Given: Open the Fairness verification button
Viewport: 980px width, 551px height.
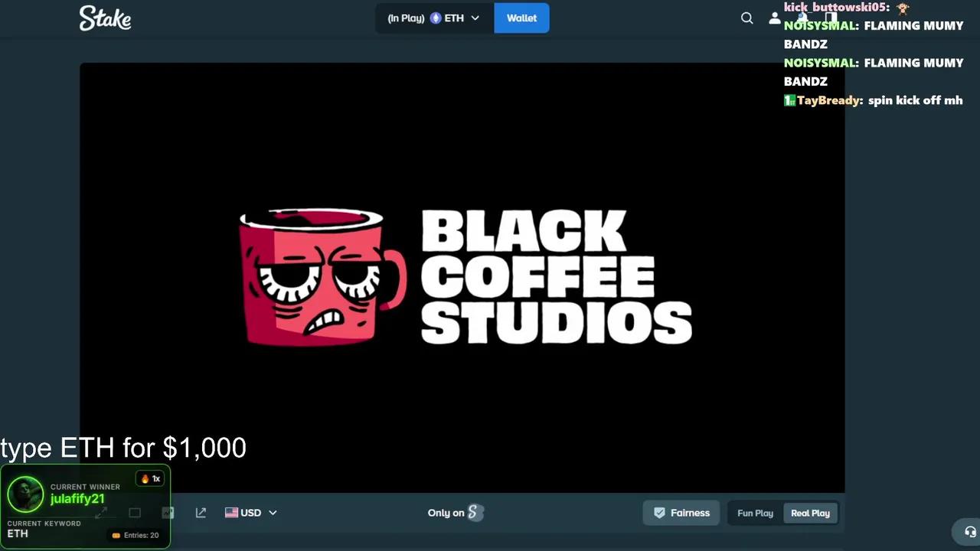Looking at the screenshot, I should click(681, 513).
